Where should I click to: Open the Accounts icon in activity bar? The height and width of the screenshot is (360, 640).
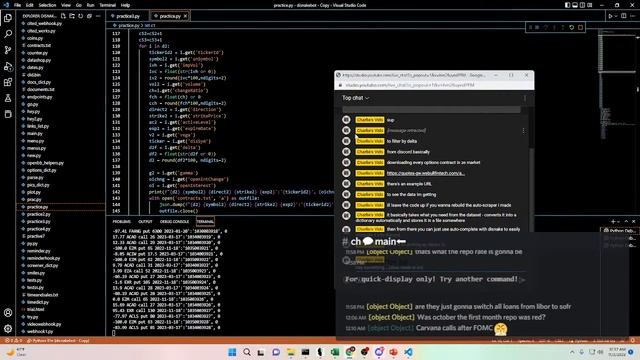coord(8,313)
